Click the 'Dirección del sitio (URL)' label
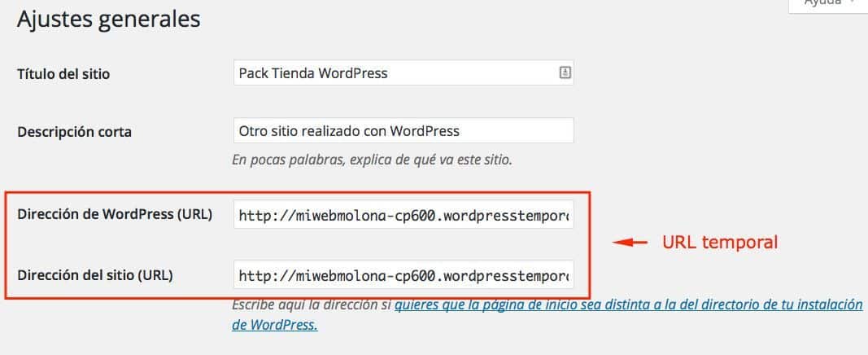Image resolution: width=868 pixels, height=355 pixels. point(95,274)
